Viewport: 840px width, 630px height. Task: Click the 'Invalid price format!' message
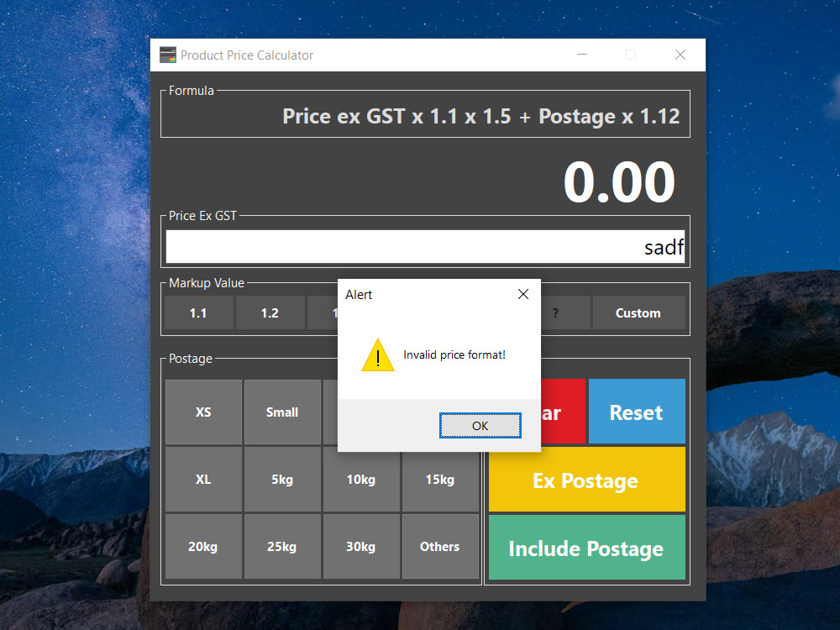[454, 354]
